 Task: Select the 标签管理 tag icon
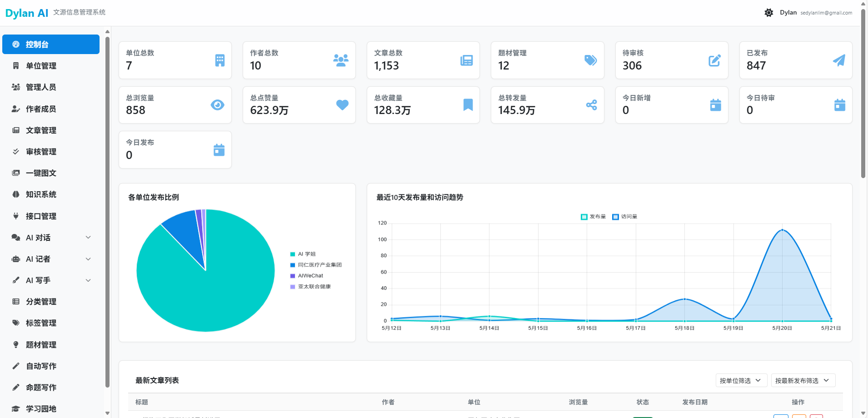[15, 323]
